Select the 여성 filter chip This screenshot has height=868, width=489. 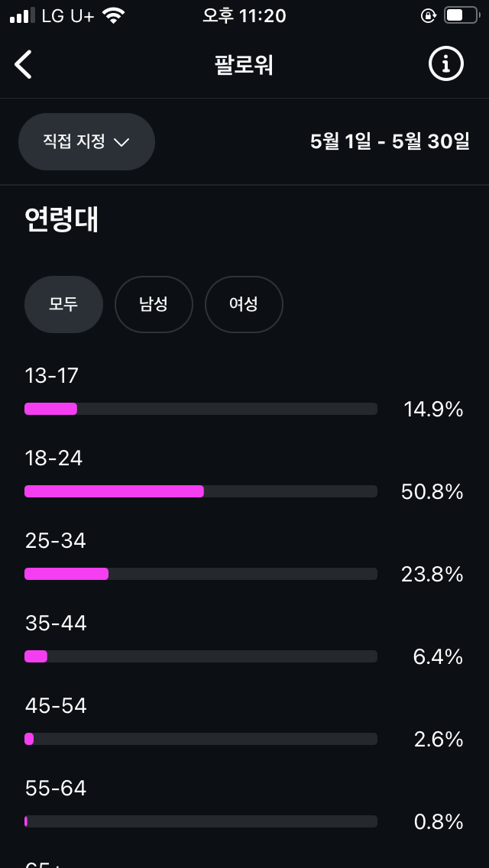[x=244, y=304]
